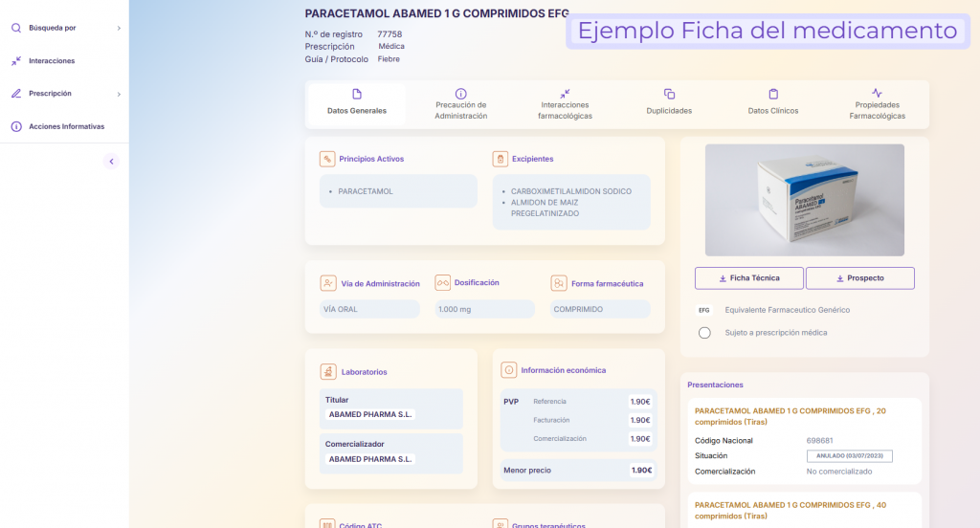Collapse the sidebar with the chevron button
980x528 pixels.
click(x=111, y=162)
